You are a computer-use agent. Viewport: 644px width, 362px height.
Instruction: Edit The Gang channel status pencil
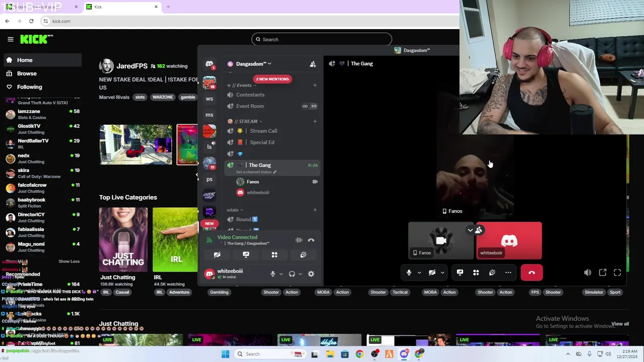[x=275, y=172]
